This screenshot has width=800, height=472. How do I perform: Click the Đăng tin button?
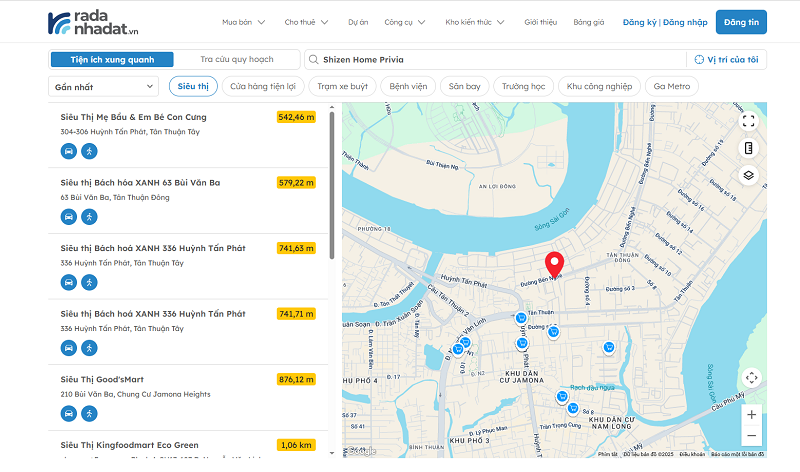tap(741, 22)
